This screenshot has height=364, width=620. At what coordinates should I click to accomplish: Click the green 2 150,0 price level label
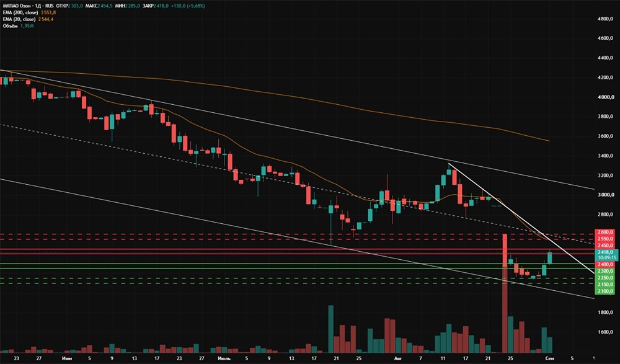605,285
